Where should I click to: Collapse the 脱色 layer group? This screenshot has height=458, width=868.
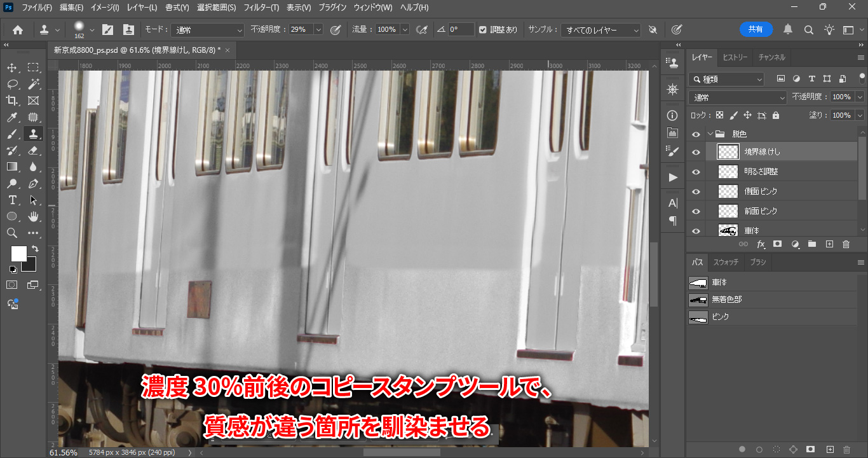(x=710, y=134)
